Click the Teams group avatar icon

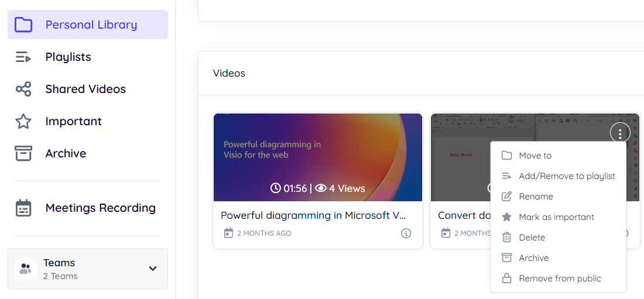click(25, 269)
